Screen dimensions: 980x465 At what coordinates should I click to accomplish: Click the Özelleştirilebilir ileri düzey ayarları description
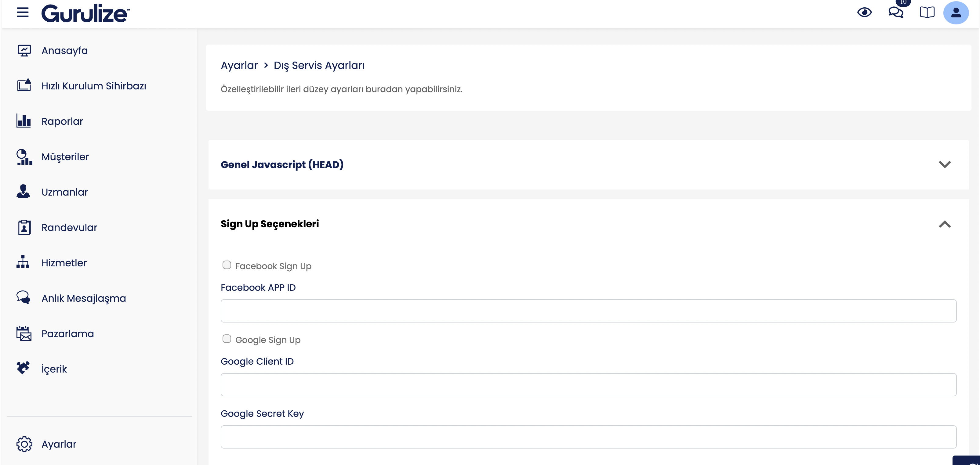(x=342, y=89)
